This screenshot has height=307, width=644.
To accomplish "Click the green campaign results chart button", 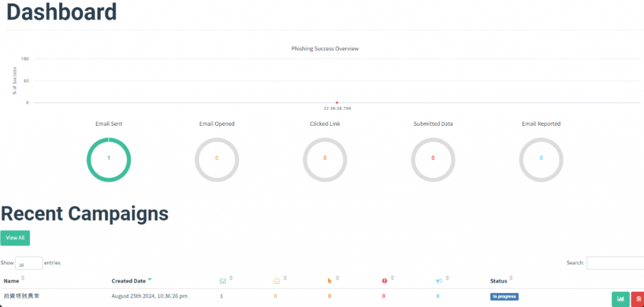I will pyautogui.click(x=620, y=299).
